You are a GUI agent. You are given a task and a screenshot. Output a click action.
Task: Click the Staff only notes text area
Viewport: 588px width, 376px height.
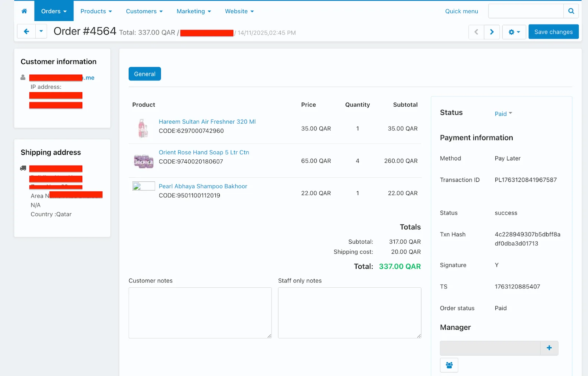pyautogui.click(x=350, y=313)
